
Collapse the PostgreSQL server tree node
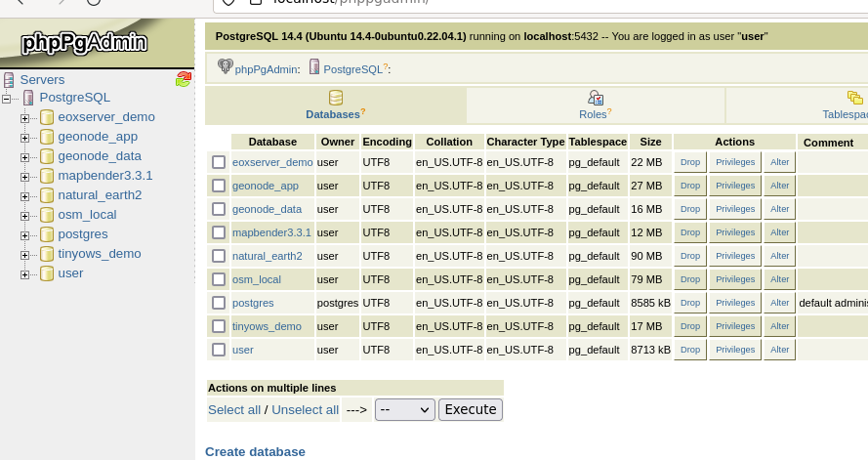[x=6, y=99]
